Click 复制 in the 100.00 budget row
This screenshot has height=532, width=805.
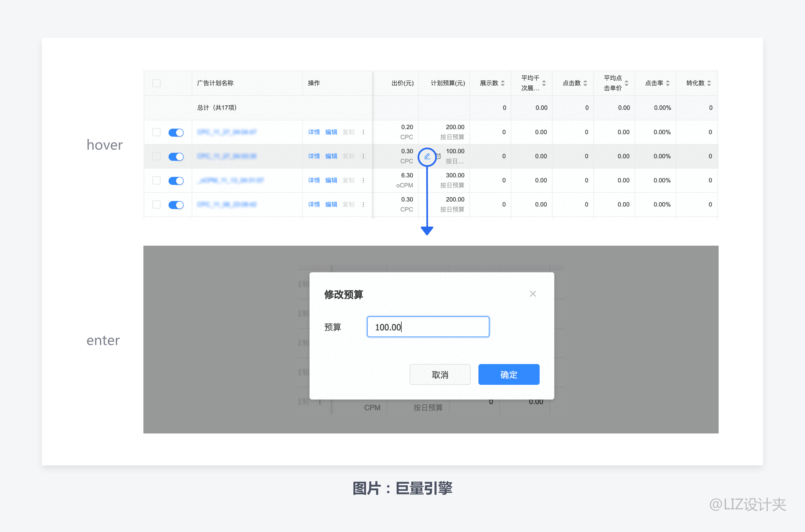point(348,156)
